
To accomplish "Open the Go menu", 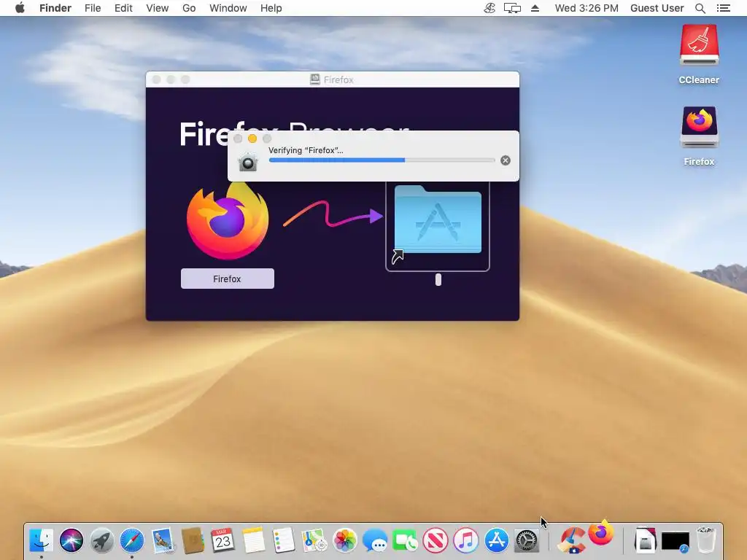I will click(189, 8).
